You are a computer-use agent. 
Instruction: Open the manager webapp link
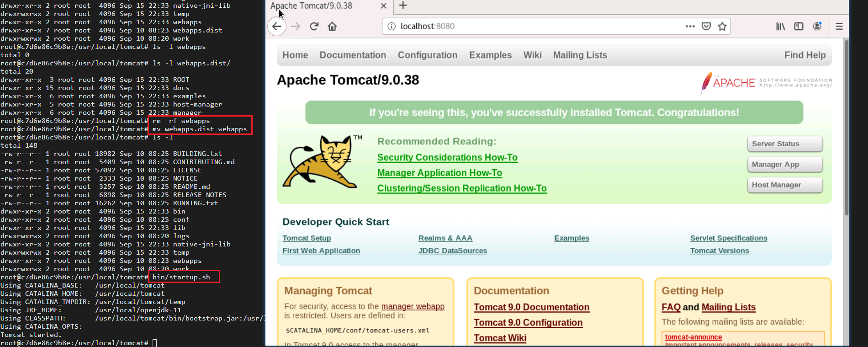413,307
